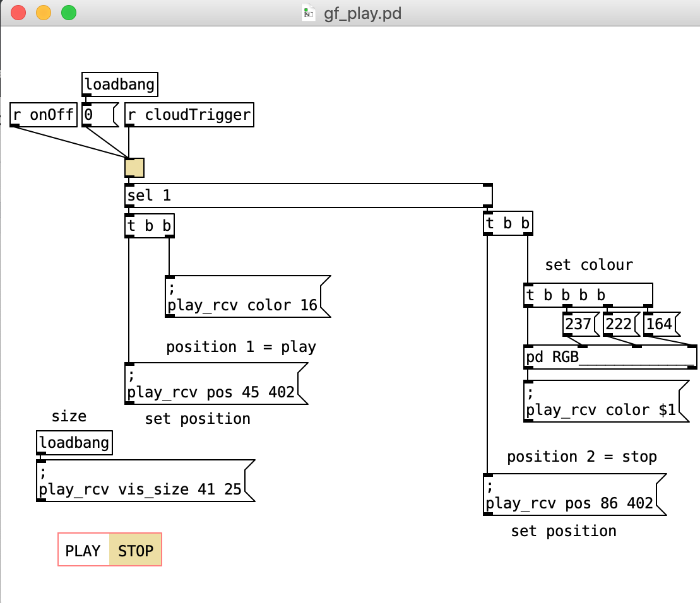Image resolution: width=700 pixels, height=603 pixels.
Task: Select the r onOff receive object
Action: 43,115
